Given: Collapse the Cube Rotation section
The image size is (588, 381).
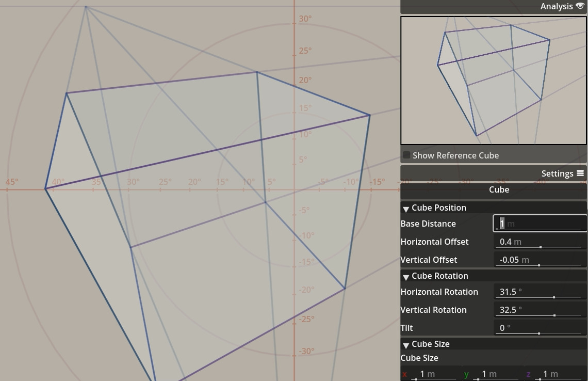Looking at the screenshot, I should click(x=406, y=277).
